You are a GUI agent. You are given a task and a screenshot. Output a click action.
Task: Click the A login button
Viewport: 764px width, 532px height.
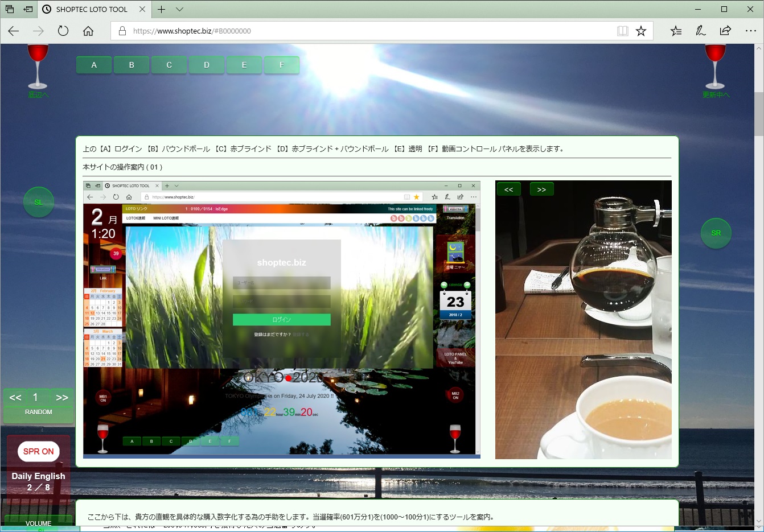click(94, 65)
